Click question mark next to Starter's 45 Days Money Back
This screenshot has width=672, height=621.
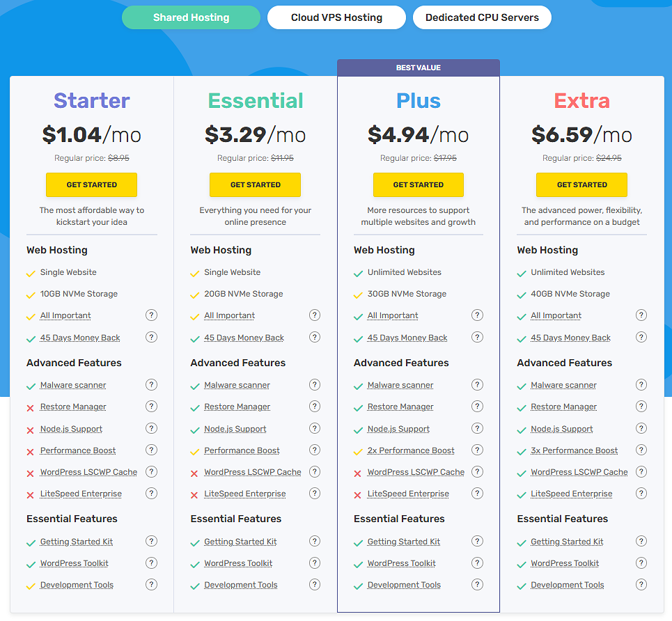click(151, 337)
